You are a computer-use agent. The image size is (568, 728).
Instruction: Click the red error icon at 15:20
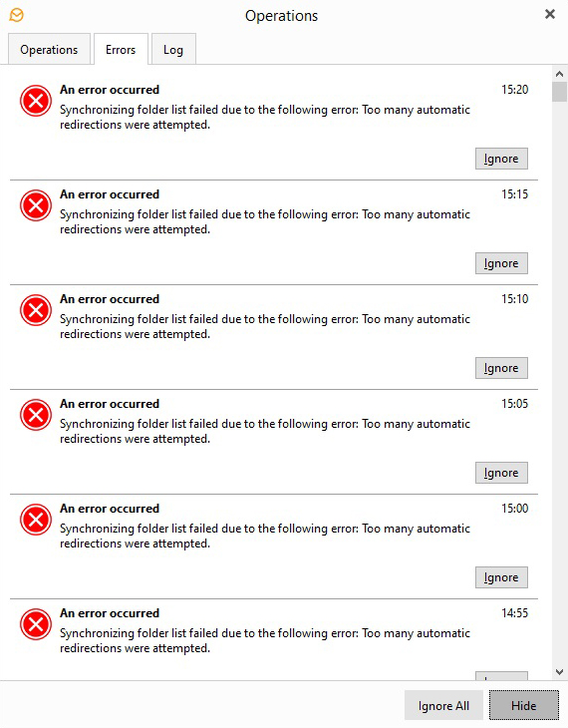click(36, 101)
